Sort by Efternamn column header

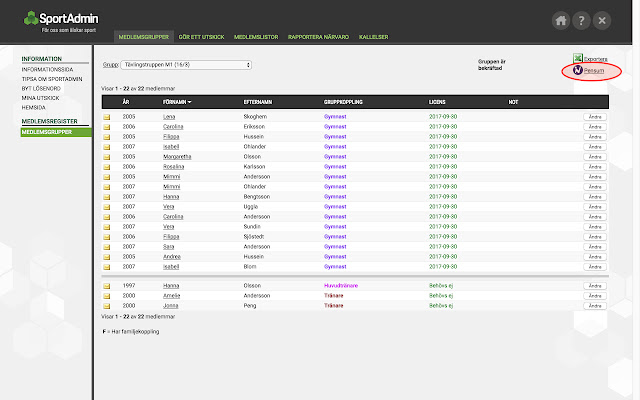coord(258,102)
